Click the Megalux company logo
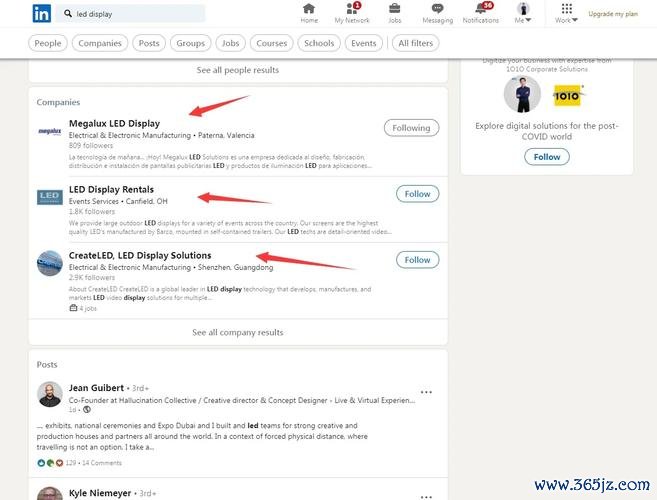The height and width of the screenshot is (500, 657). (49, 132)
